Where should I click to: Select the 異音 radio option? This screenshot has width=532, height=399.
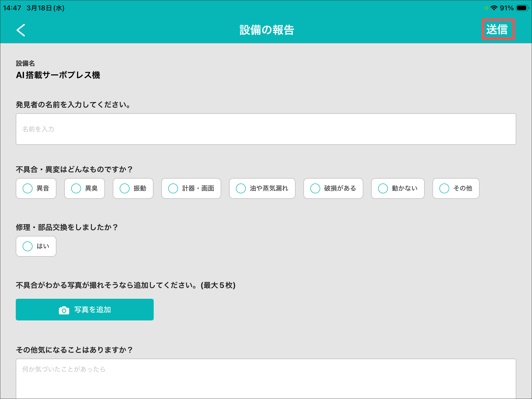tap(36, 188)
